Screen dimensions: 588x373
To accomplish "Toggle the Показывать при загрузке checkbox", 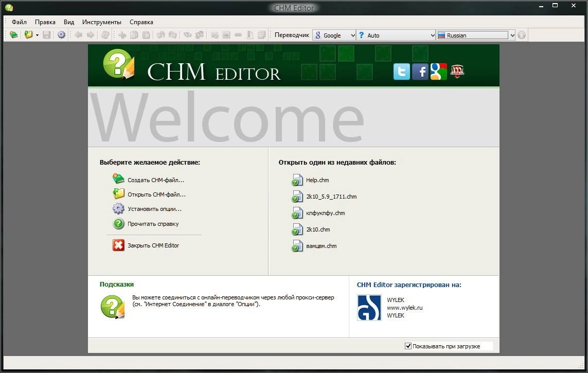I will [408, 346].
